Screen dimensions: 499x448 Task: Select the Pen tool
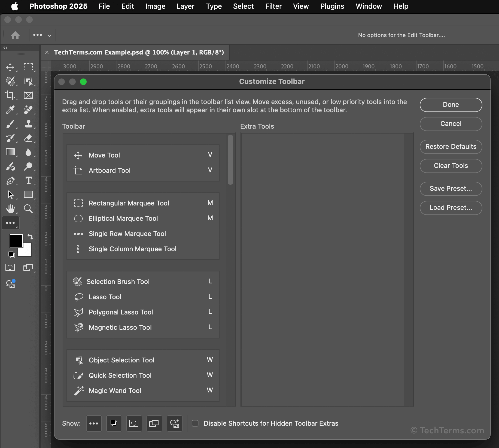pos(10,181)
